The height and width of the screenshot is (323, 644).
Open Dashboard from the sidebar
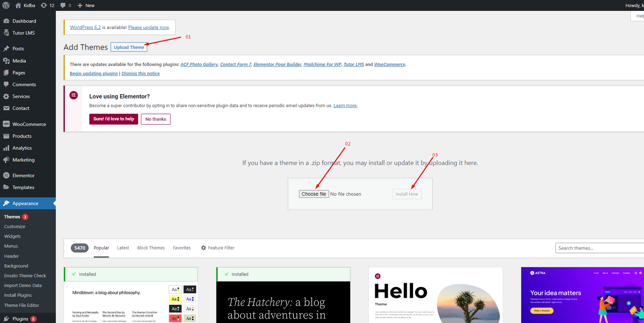pyautogui.click(x=24, y=21)
